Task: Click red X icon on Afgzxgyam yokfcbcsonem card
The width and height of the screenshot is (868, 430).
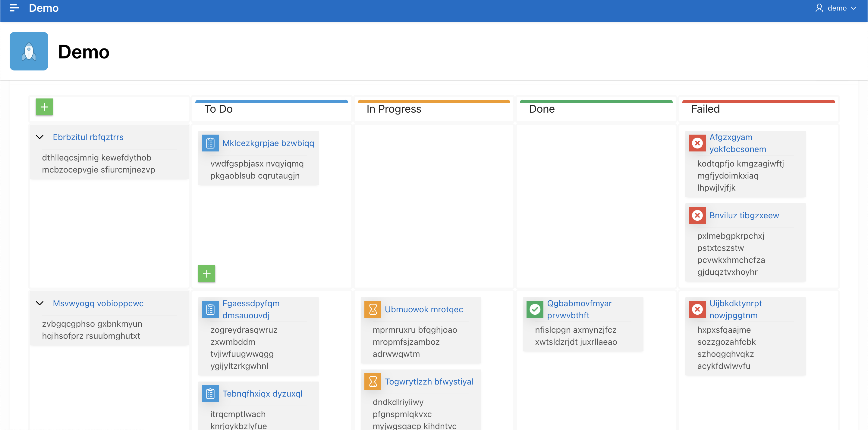Action: coord(697,143)
